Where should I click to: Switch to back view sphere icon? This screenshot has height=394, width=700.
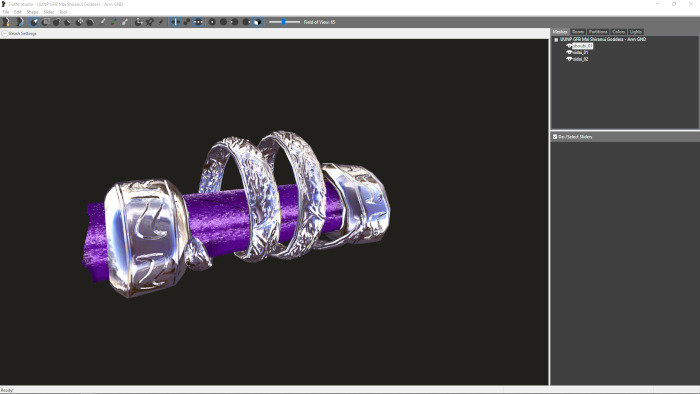coord(223,22)
